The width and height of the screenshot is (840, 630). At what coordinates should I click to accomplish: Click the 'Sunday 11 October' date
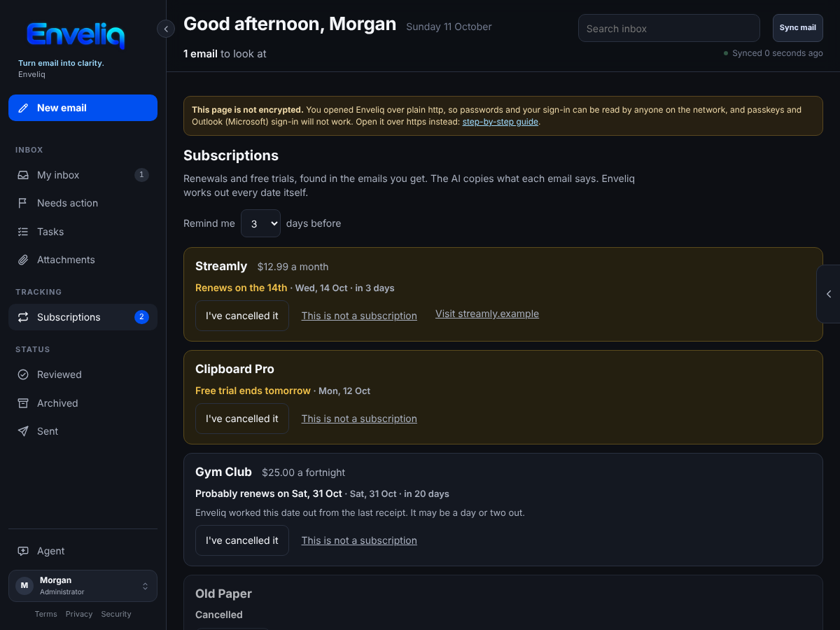[449, 27]
